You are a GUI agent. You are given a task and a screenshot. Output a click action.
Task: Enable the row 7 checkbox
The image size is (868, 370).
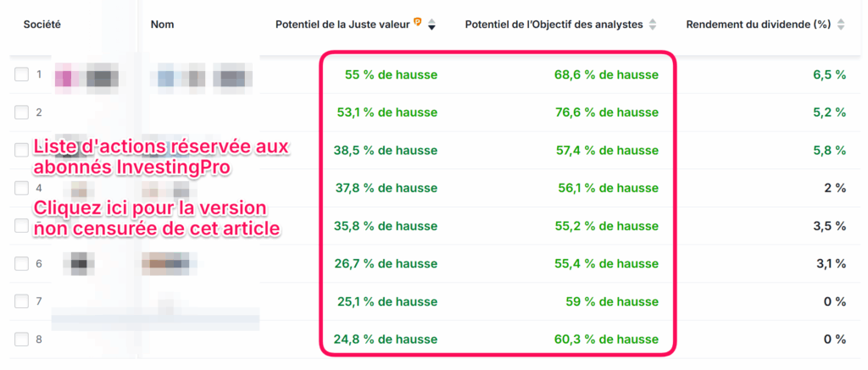coord(21,301)
